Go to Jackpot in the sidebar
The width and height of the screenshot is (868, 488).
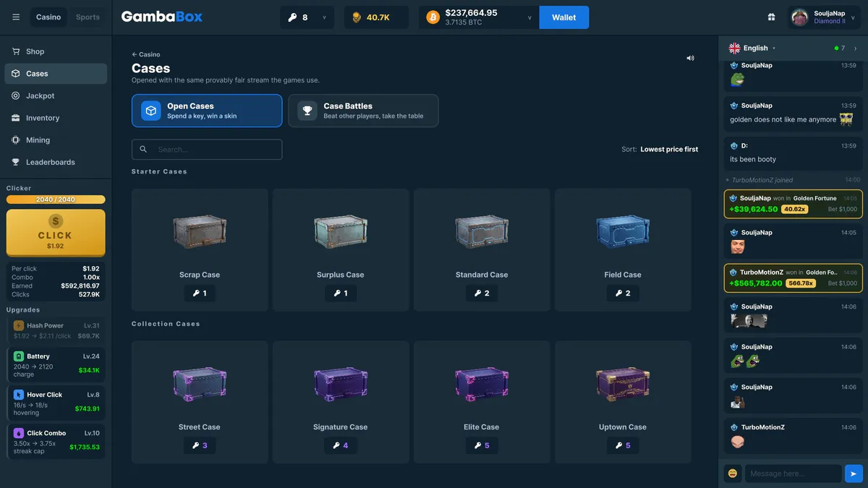click(x=56, y=95)
